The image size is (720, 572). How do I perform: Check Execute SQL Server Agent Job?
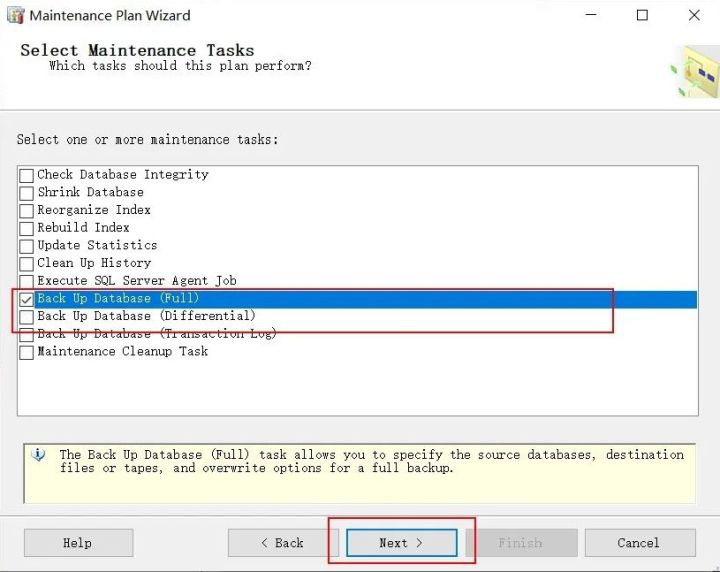27,282
